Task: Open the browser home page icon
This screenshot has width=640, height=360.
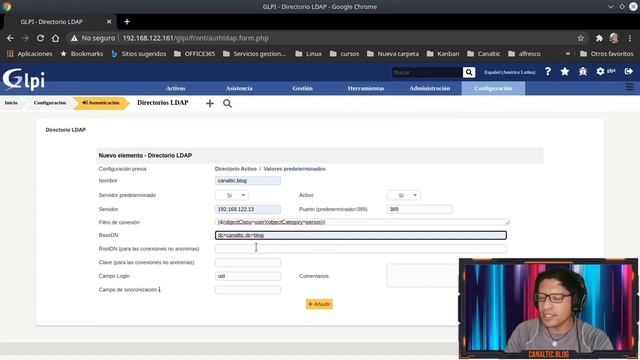Action: tap(56, 38)
